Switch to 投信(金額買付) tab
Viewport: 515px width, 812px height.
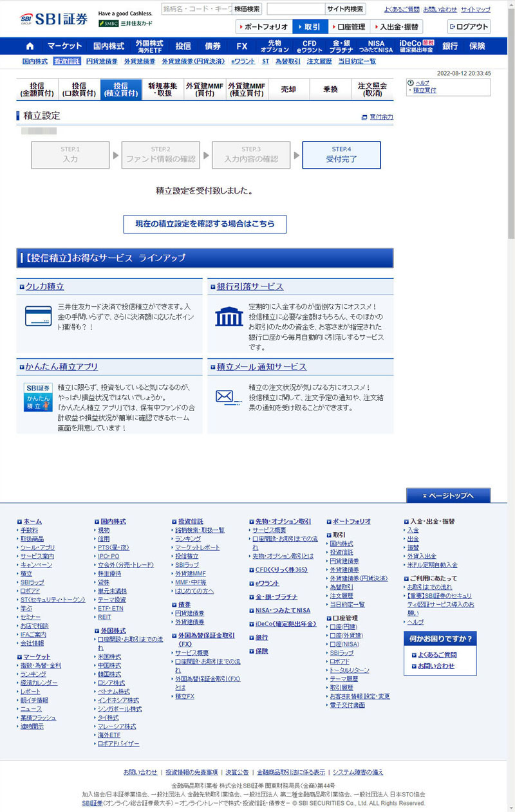(x=37, y=90)
